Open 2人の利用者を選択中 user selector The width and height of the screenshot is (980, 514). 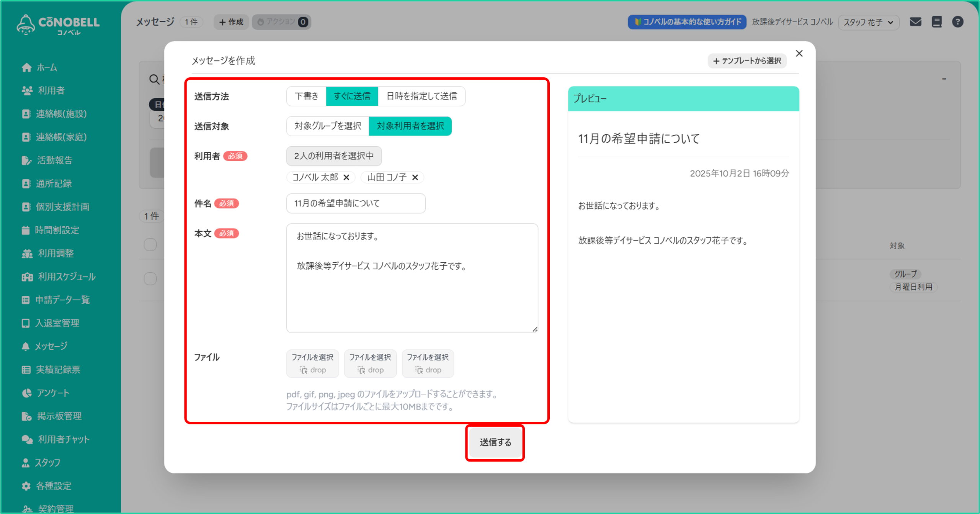point(334,156)
